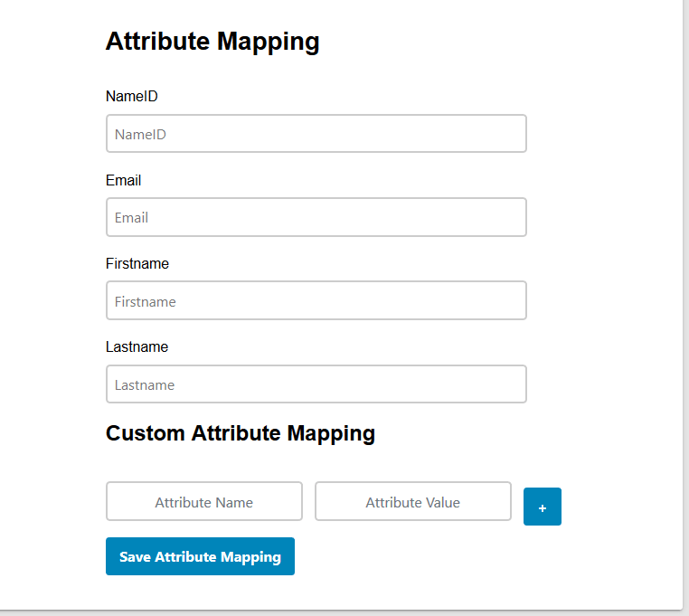Viewport: 689px width, 616px height.
Task: Click the NameID input field
Action: (316, 134)
